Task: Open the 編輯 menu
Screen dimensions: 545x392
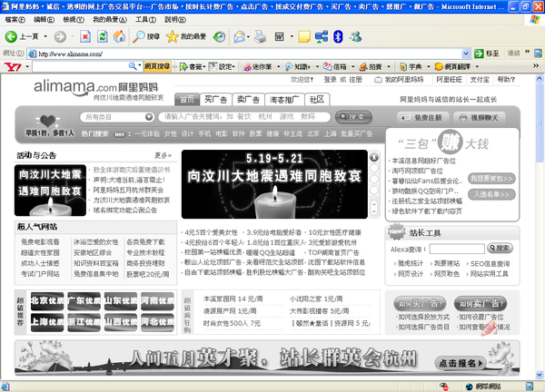Action: 44,20
